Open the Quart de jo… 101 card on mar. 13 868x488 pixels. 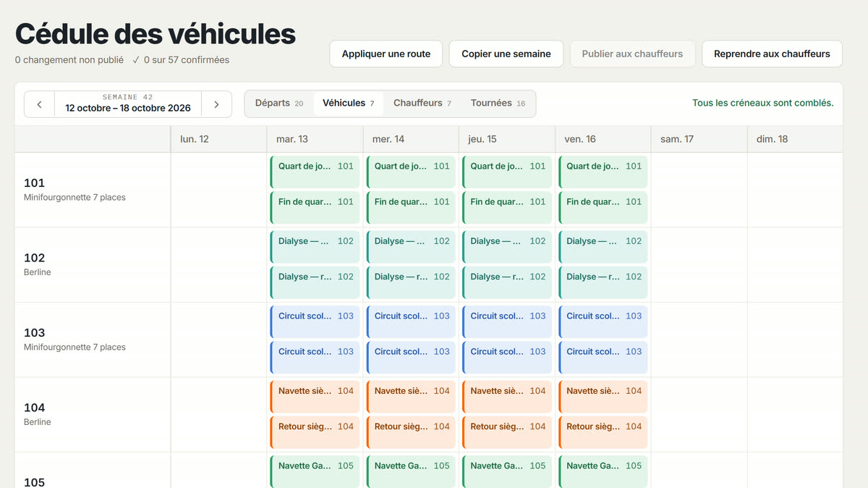click(x=315, y=172)
